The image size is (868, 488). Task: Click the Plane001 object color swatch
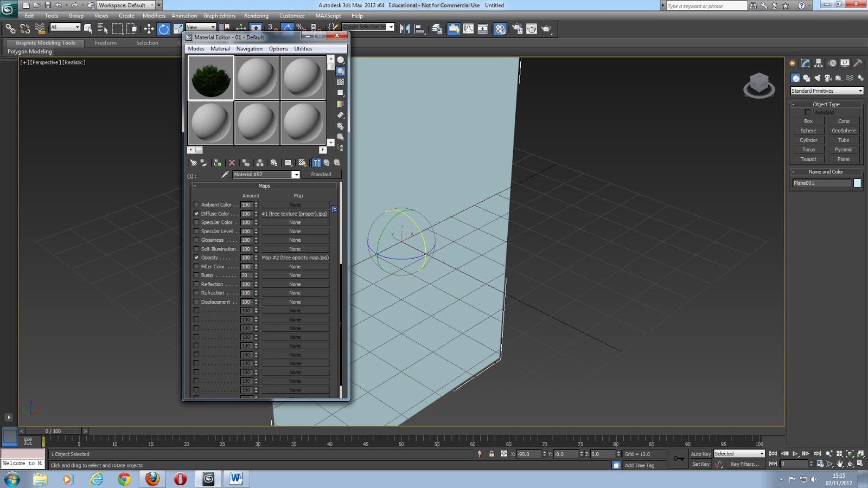pos(856,183)
